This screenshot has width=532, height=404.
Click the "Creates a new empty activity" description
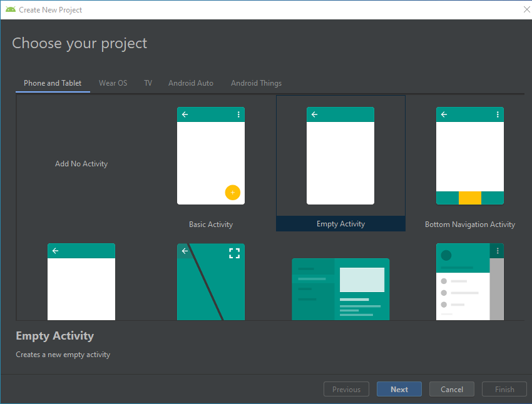(63, 355)
